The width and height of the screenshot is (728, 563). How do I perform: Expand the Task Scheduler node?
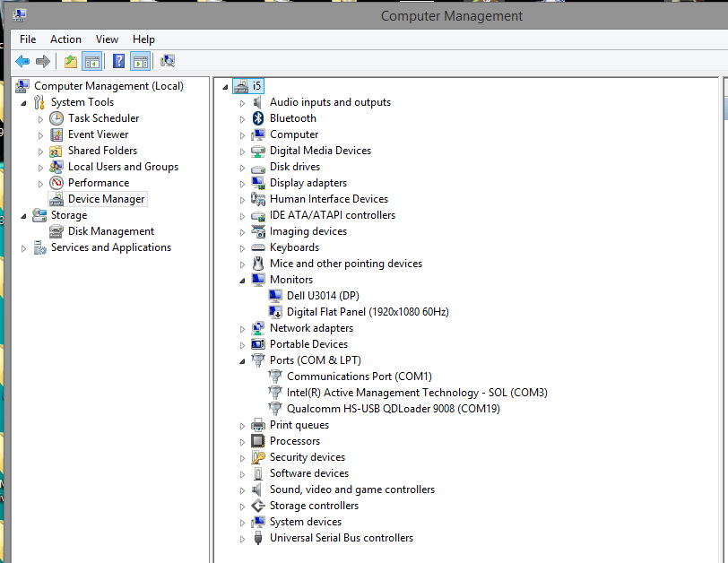point(40,118)
